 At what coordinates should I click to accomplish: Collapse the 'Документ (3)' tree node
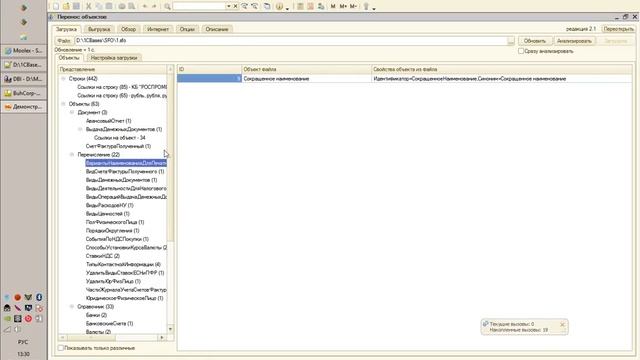72,112
